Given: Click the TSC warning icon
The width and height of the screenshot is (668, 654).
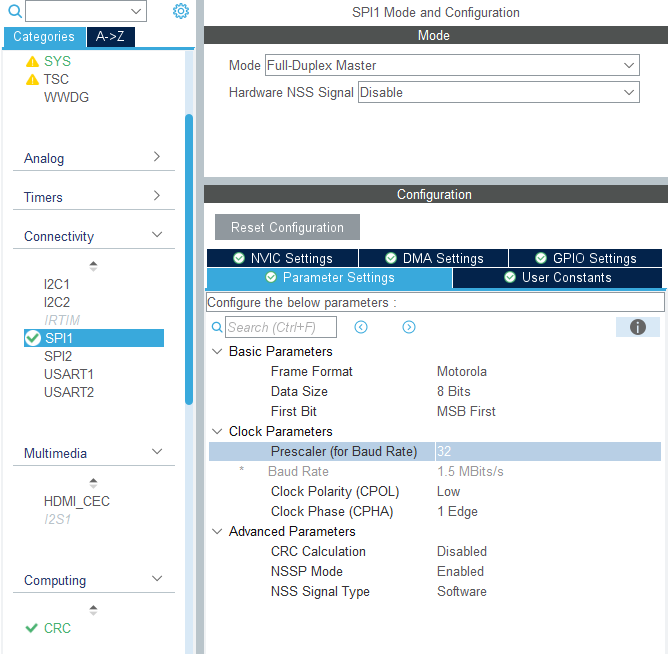Looking at the screenshot, I should pyautogui.click(x=32, y=80).
